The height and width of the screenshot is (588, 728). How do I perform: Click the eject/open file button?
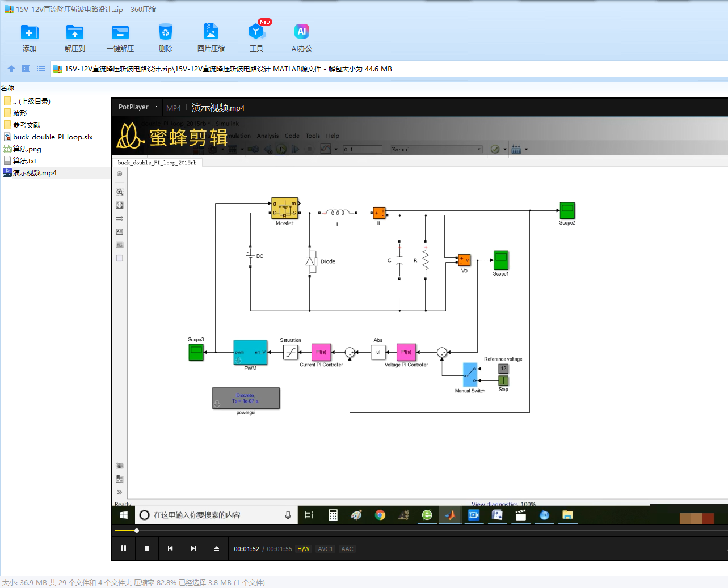click(x=217, y=548)
